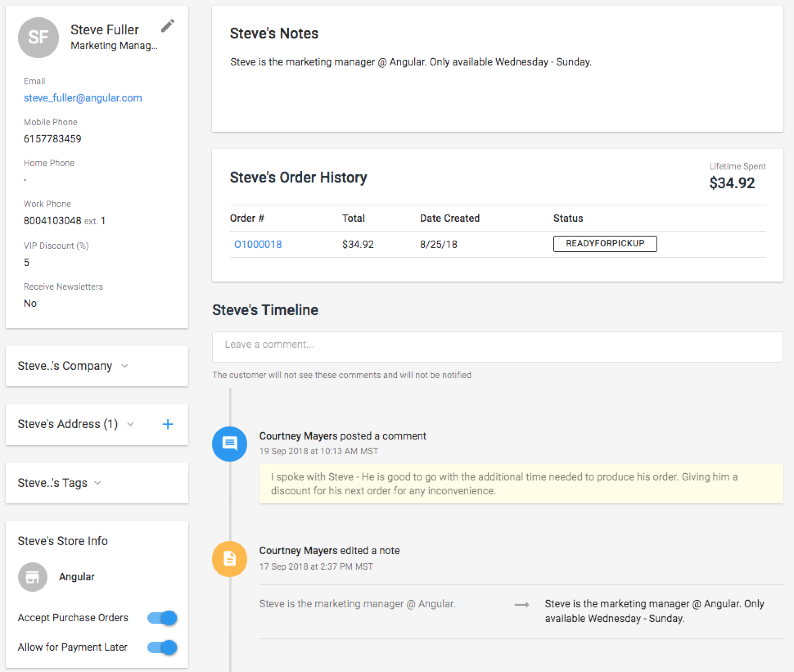Click the Steve's Notes text
This screenshot has width=794, height=672.
(411, 62)
